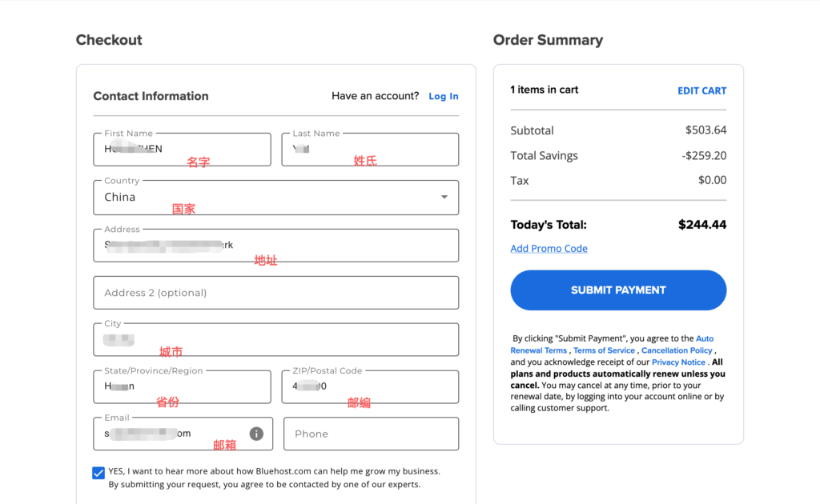View the Cancellation Policy link
The width and height of the screenshot is (820, 504).
(677, 350)
